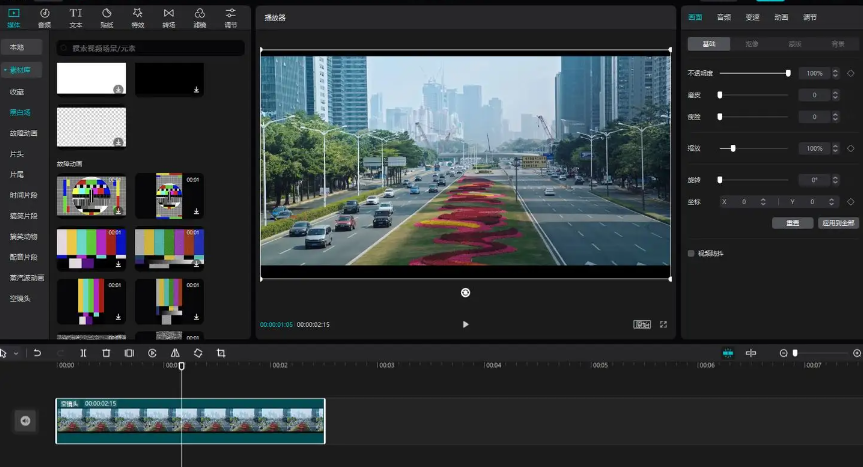
Task: Click the timeline zoom slider handle
Action: (795, 353)
